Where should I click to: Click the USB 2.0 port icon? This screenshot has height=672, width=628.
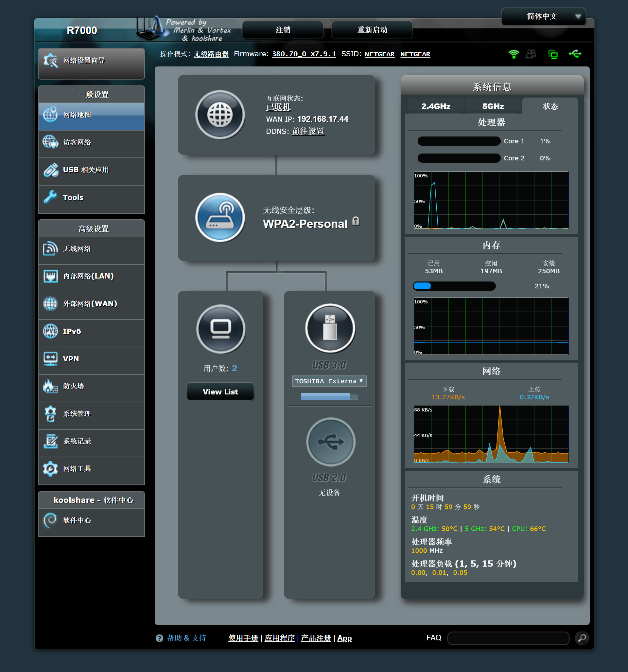click(330, 442)
